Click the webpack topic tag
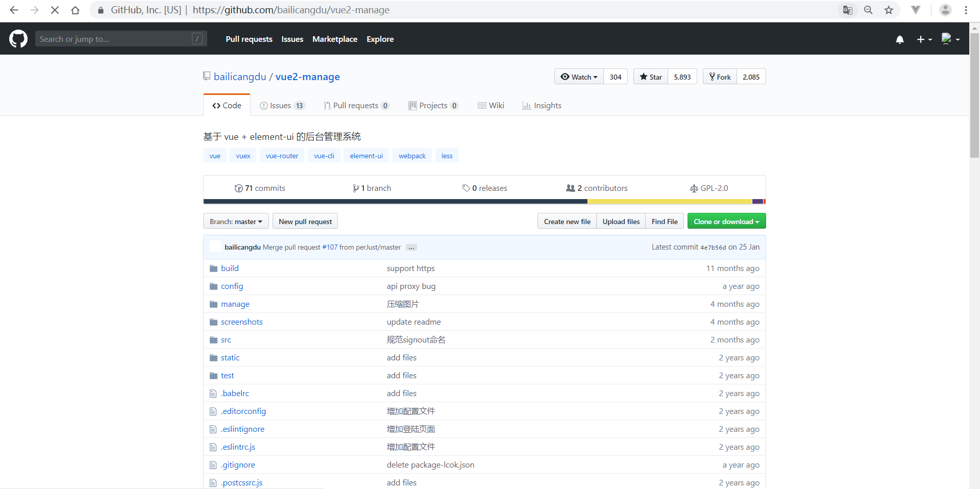The image size is (980, 489). coord(412,156)
